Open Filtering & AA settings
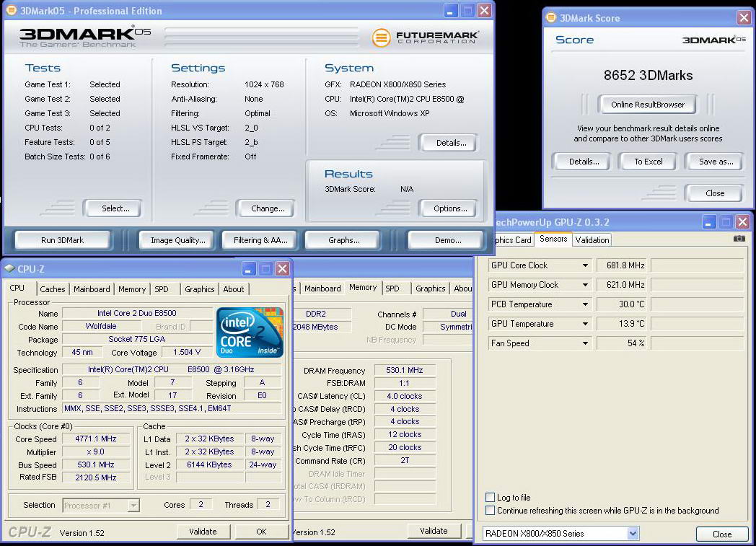This screenshot has width=756, height=546. tap(260, 240)
